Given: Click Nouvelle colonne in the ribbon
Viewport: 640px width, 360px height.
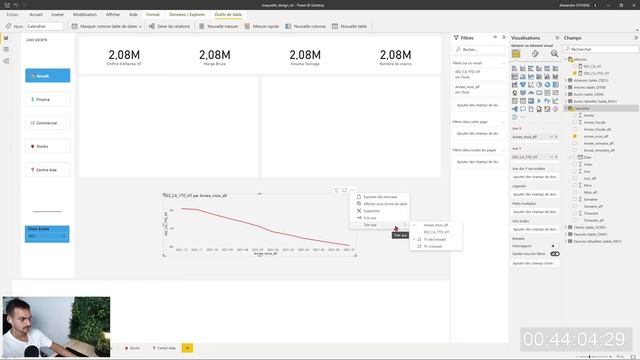Looking at the screenshot, I should (x=305, y=26).
